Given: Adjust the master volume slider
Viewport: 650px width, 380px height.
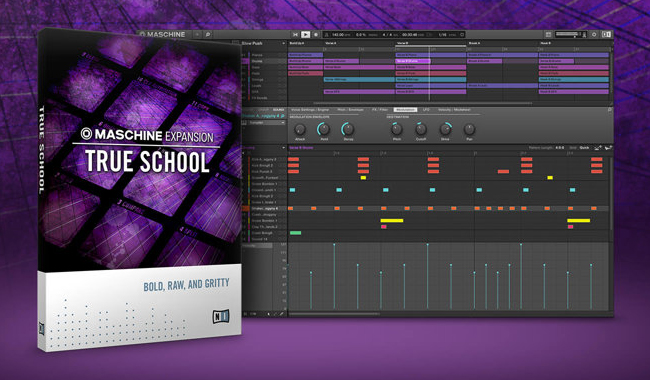Looking at the screenshot, I should click(567, 34).
